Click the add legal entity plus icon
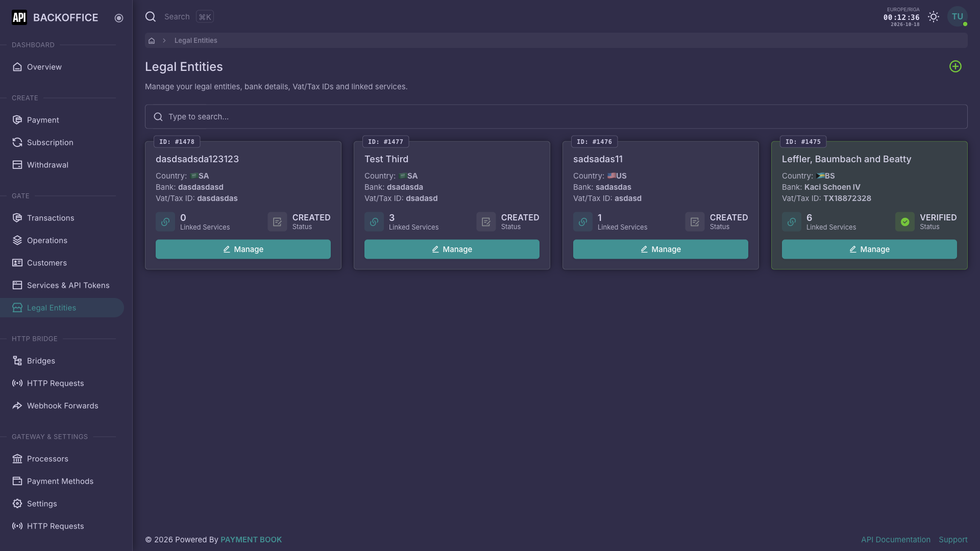This screenshot has height=551, width=980. (955, 67)
